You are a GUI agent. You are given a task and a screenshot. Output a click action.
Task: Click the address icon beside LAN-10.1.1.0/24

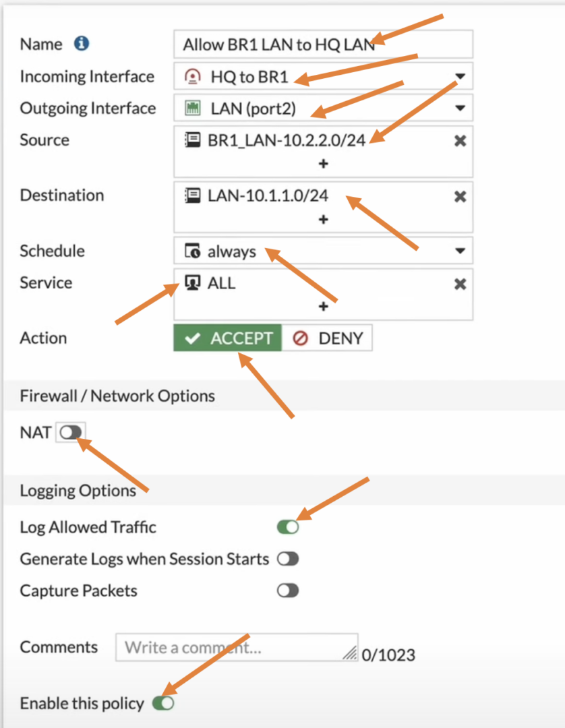(x=192, y=196)
